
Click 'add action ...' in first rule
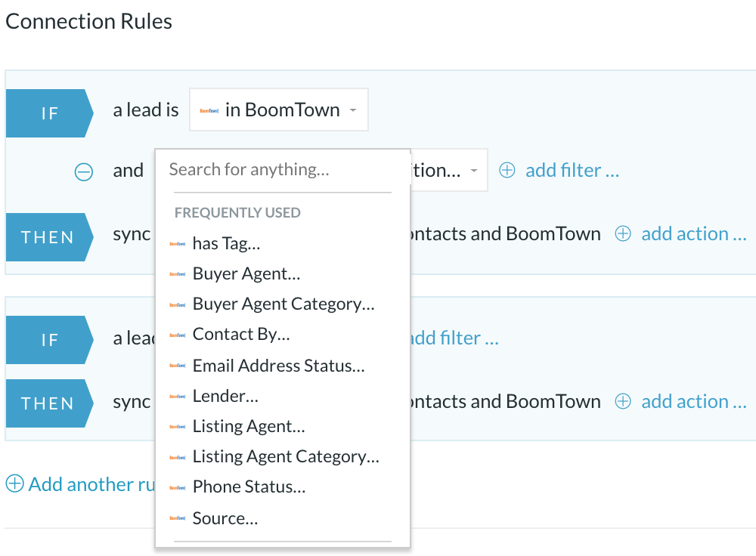[x=694, y=234]
